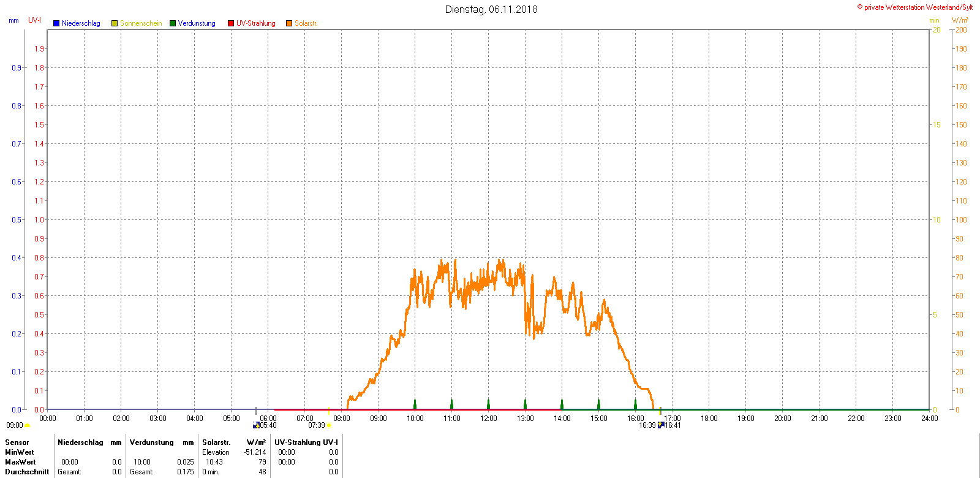This screenshot has height=478, width=980.
Task: Select the Verdunstung legend label
Action: 197,23
